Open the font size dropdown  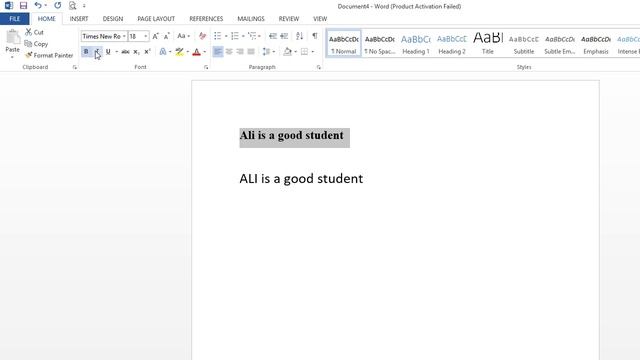pyautogui.click(x=146, y=36)
